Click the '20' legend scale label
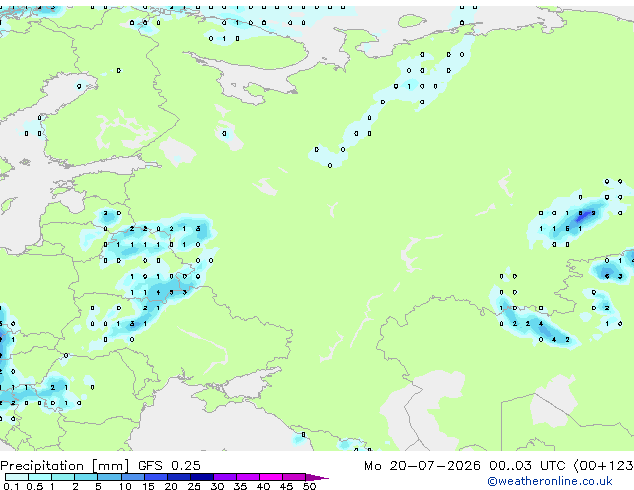The image size is (634, 490). 171,486
